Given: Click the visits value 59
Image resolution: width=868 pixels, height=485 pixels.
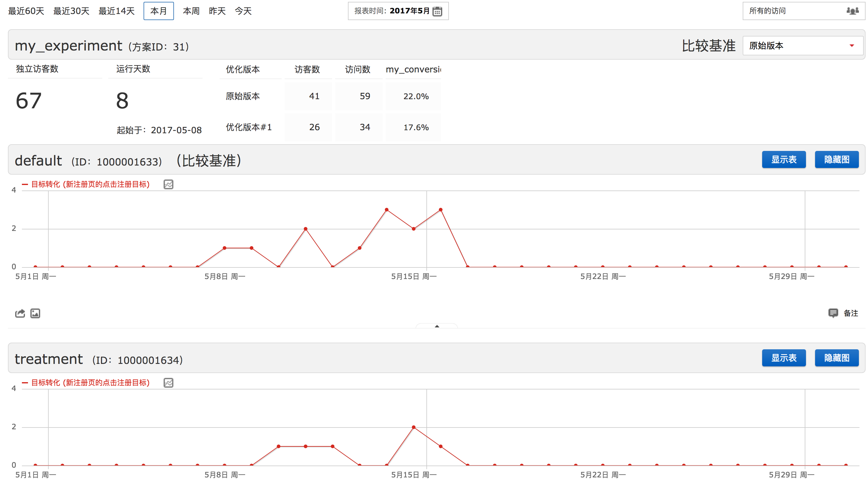Looking at the screenshot, I should (365, 96).
